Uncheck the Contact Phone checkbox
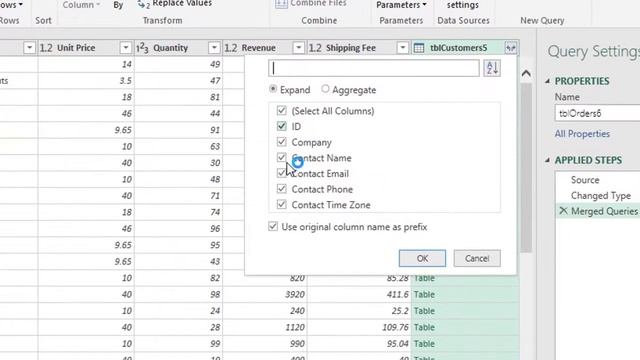640x360 pixels. (x=281, y=189)
